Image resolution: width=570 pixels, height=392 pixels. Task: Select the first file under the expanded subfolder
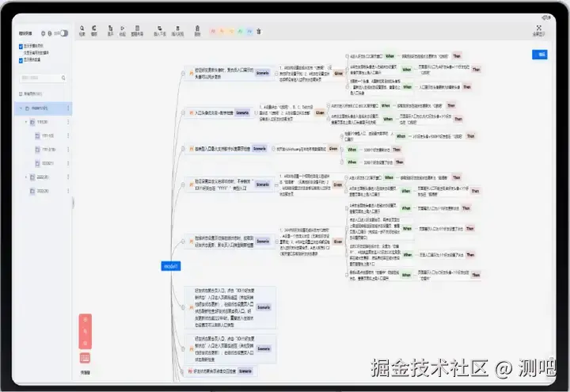pyautogui.click(x=44, y=135)
